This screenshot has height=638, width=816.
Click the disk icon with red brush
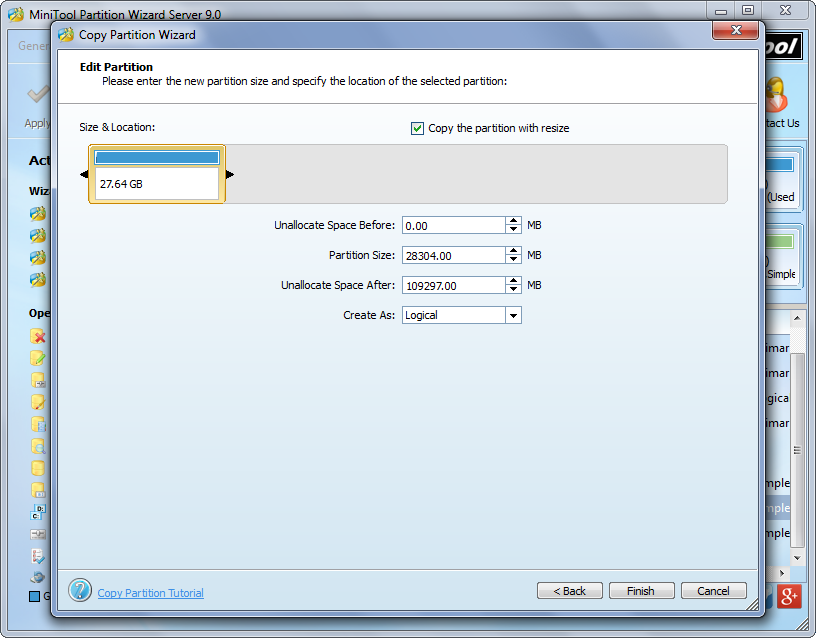point(37,402)
